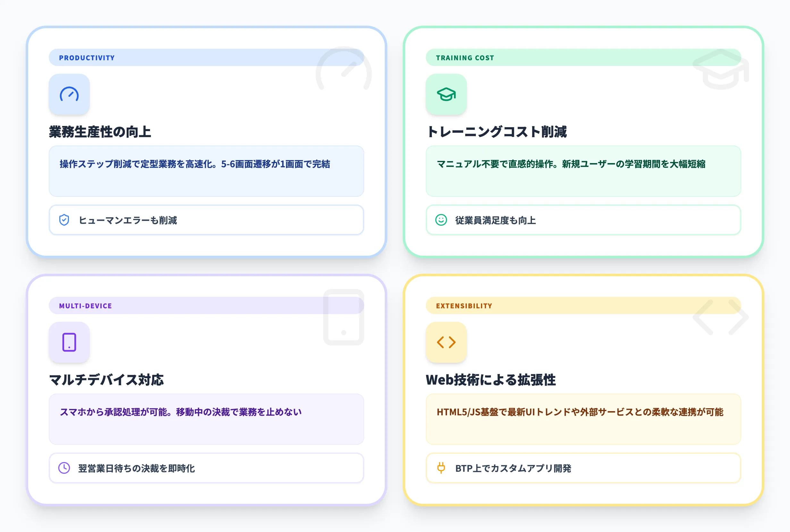Select the blue speedometer icon

point(69,95)
